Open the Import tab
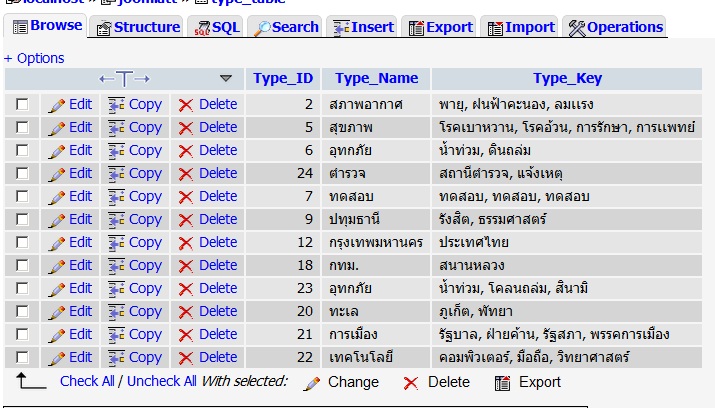The height and width of the screenshot is (408, 715). (521, 27)
